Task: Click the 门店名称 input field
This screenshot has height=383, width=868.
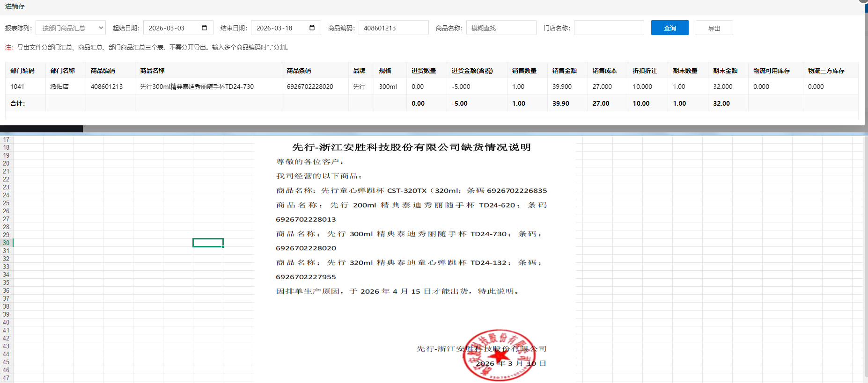Action: point(609,28)
